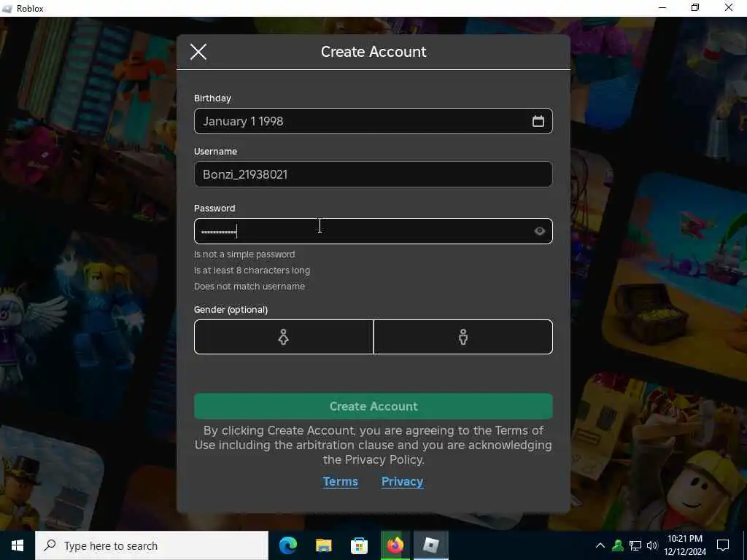Click the Create Account dialog title
The image size is (747, 560).
(x=373, y=52)
